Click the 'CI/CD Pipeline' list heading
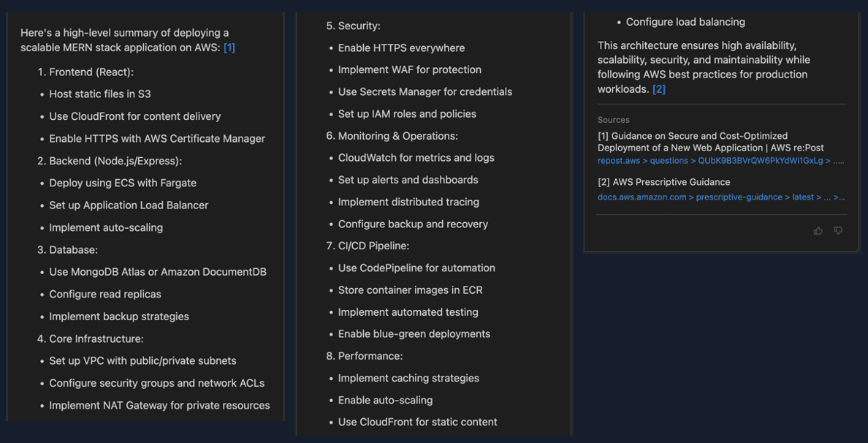The image size is (868, 443). click(x=373, y=246)
